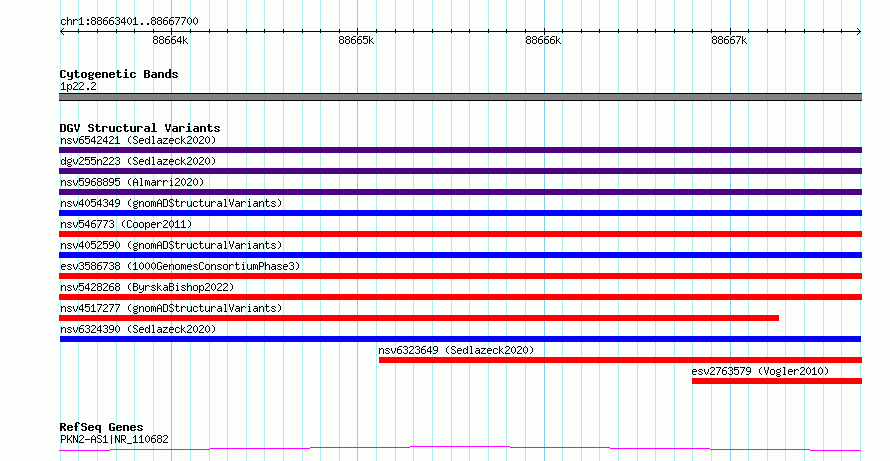This screenshot has height=461, width=890.
Task: Click the Cytogenetic Bands track title
Action: pyautogui.click(x=119, y=74)
